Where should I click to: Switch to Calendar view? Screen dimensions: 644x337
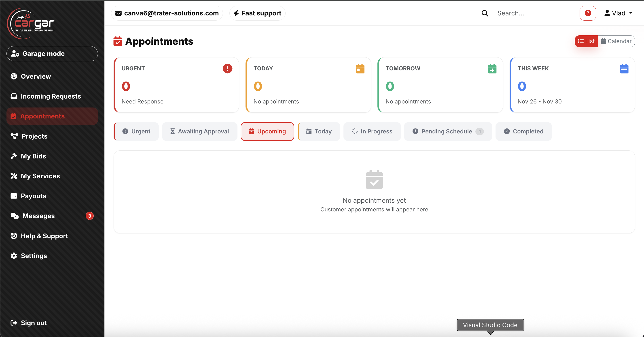pyautogui.click(x=617, y=41)
